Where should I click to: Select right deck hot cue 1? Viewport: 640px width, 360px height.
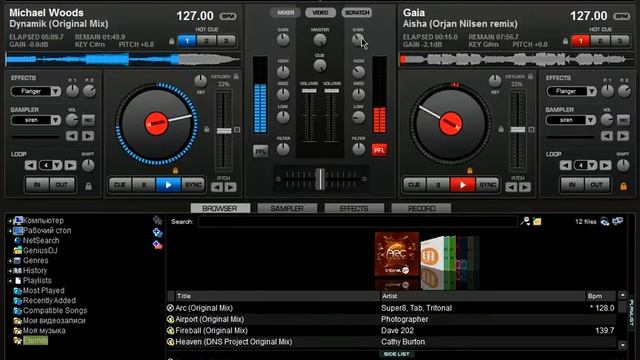pyautogui.click(x=580, y=41)
